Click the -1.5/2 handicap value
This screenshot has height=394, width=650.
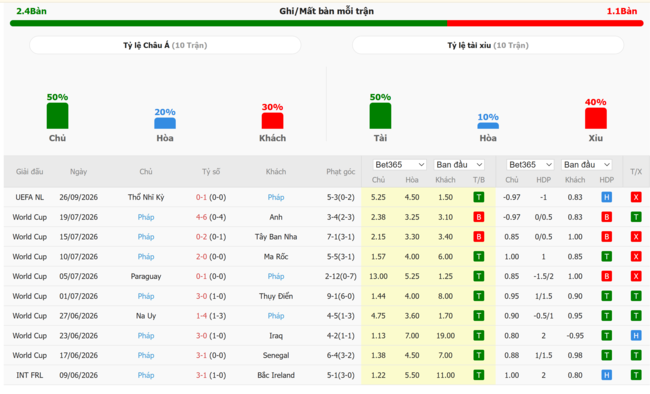(x=543, y=276)
